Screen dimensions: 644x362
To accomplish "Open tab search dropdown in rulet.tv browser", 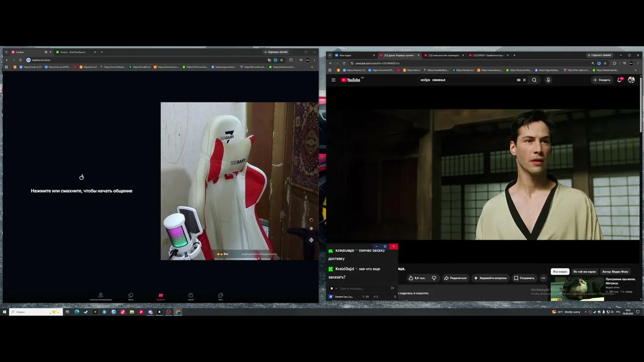I will pyautogui.click(x=6, y=52).
